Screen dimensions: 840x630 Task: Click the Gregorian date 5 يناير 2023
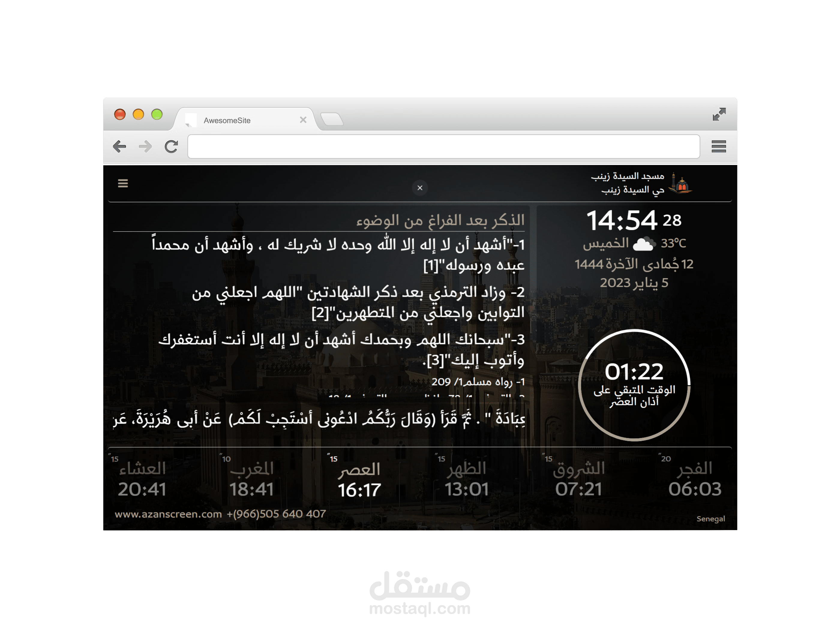(634, 283)
